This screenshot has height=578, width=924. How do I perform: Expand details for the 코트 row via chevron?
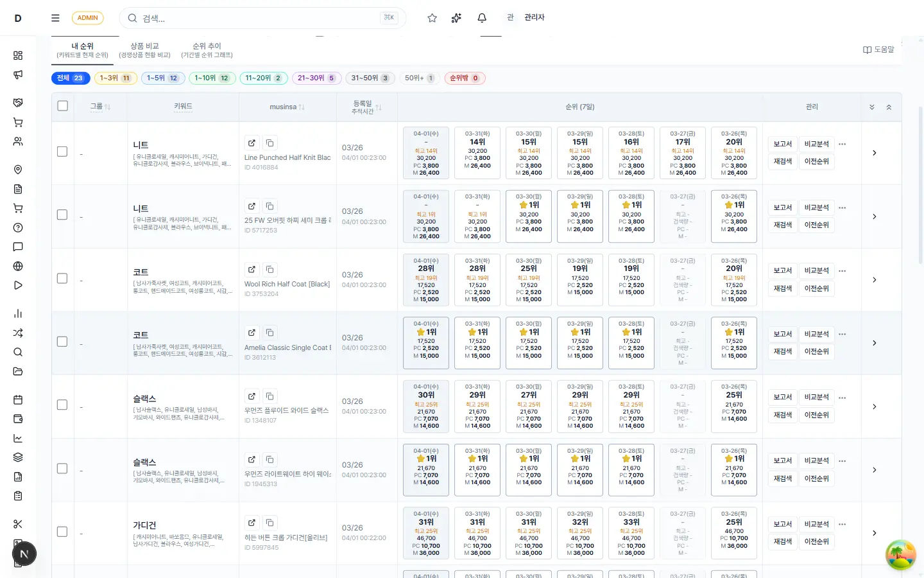[x=874, y=279]
